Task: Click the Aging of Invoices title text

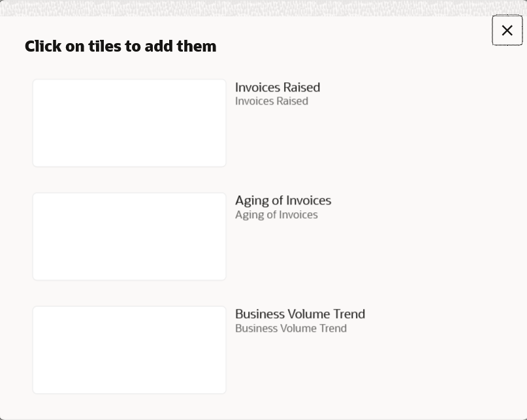Action: 283,200
